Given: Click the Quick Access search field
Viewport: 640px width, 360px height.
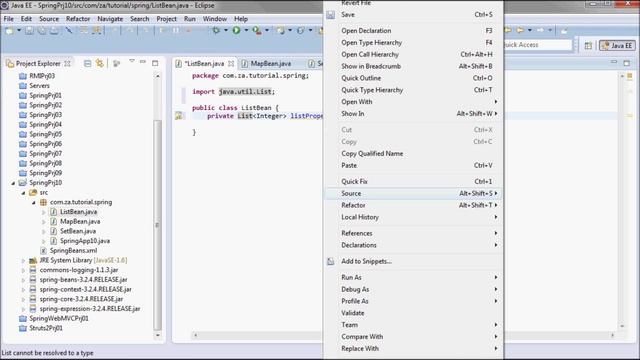Looking at the screenshot, I should point(537,45).
